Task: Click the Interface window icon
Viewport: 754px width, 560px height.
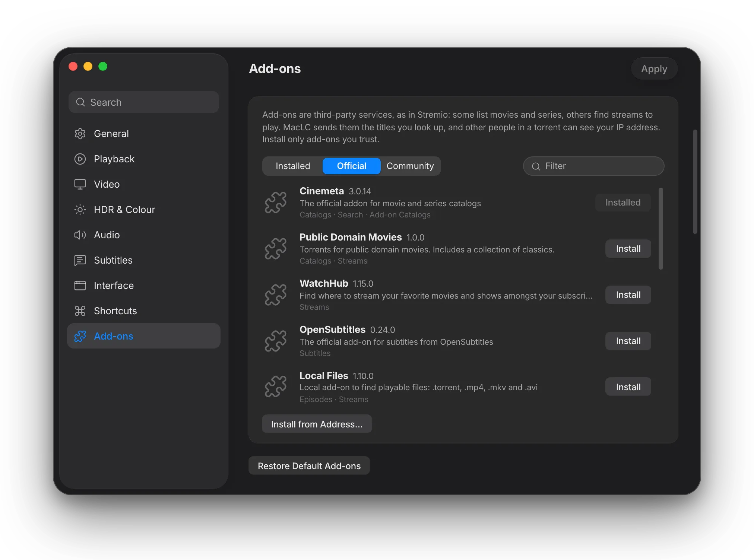Action: (x=80, y=286)
